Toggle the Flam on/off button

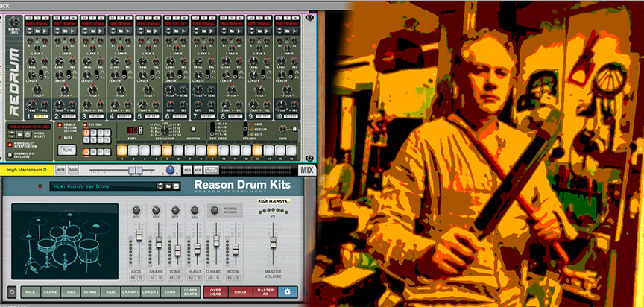[295, 129]
